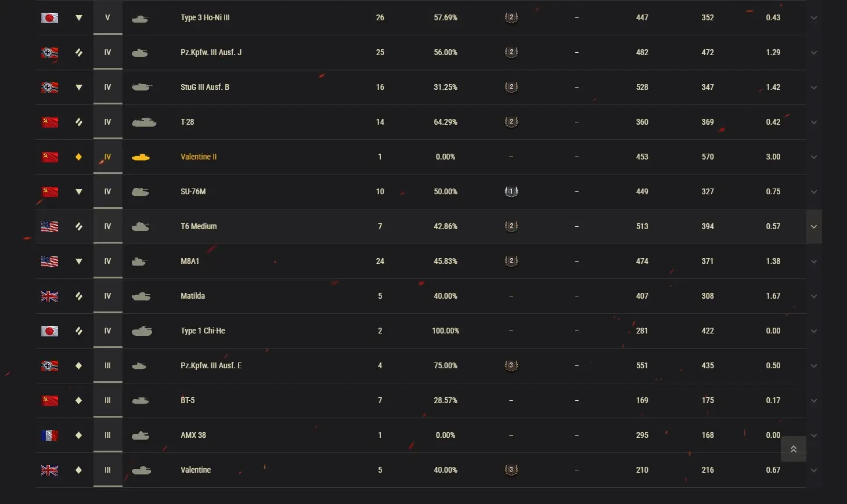The image size is (847, 504).
Task: Click the mastery badge icon in the StuG III Ausf. B row
Action: 511,88
